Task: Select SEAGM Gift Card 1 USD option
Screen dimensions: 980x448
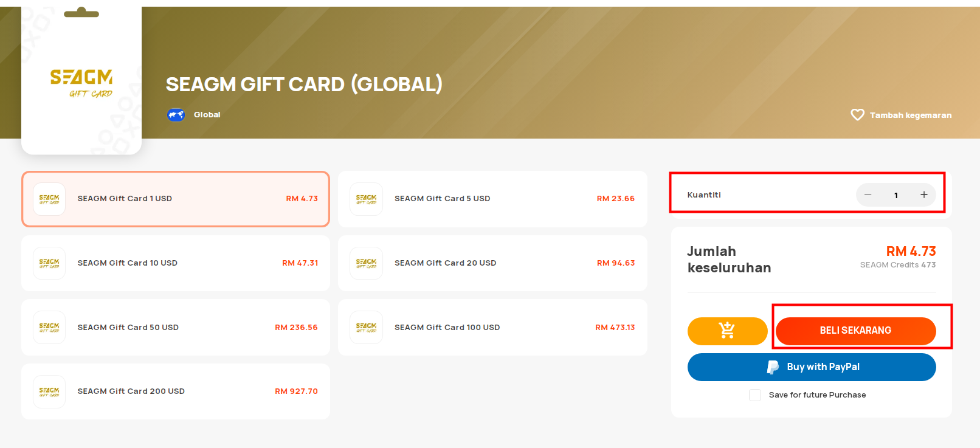Action: click(x=176, y=199)
